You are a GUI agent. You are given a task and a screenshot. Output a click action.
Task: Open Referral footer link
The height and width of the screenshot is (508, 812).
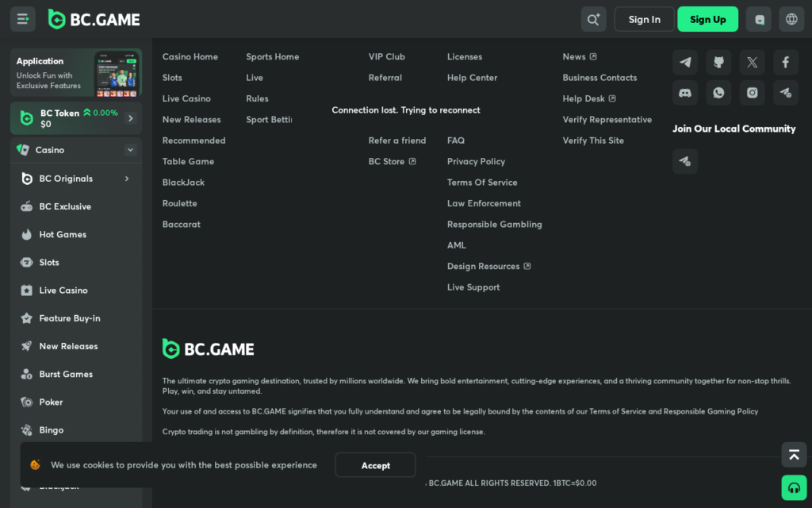point(385,78)
